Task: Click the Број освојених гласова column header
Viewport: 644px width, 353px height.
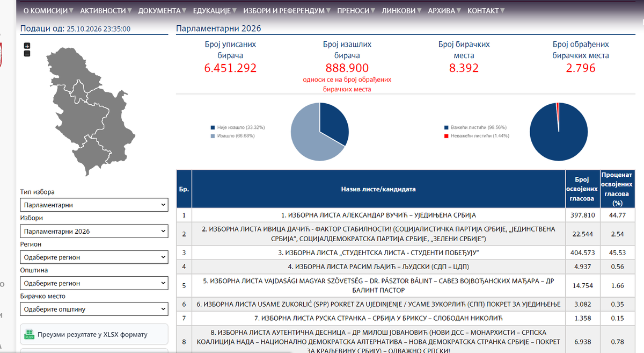Action: pyautogui.click(x=582, y=189)
